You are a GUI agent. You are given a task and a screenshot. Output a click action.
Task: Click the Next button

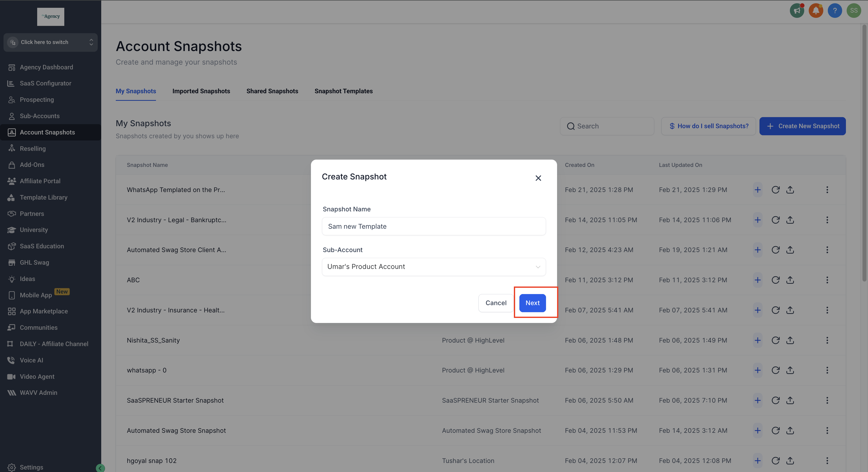coord(532,303)
